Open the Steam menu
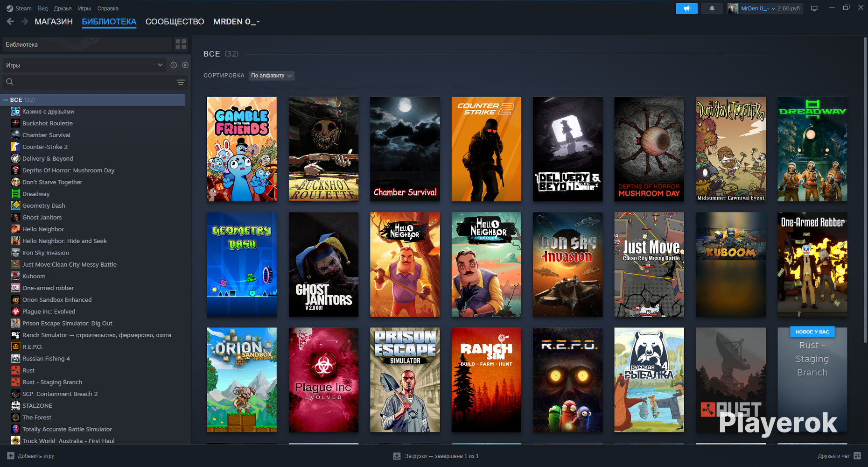Viewport: 868px width, 467px height. click(x=19, y=8)
